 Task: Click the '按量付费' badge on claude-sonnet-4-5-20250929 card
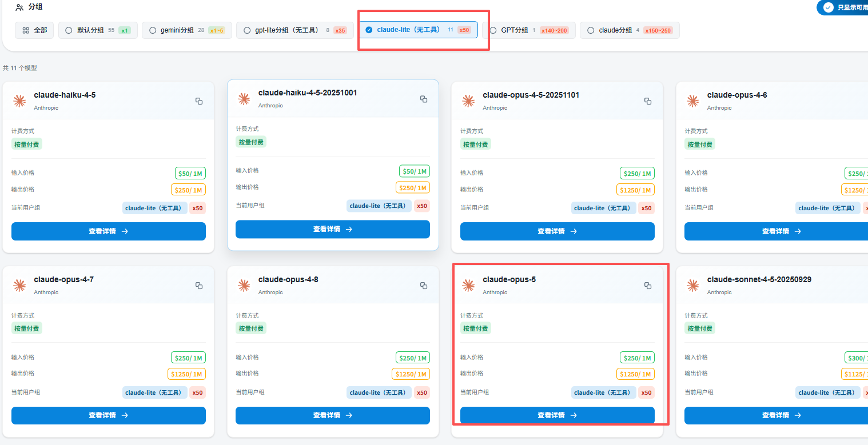tap(700, 328)
